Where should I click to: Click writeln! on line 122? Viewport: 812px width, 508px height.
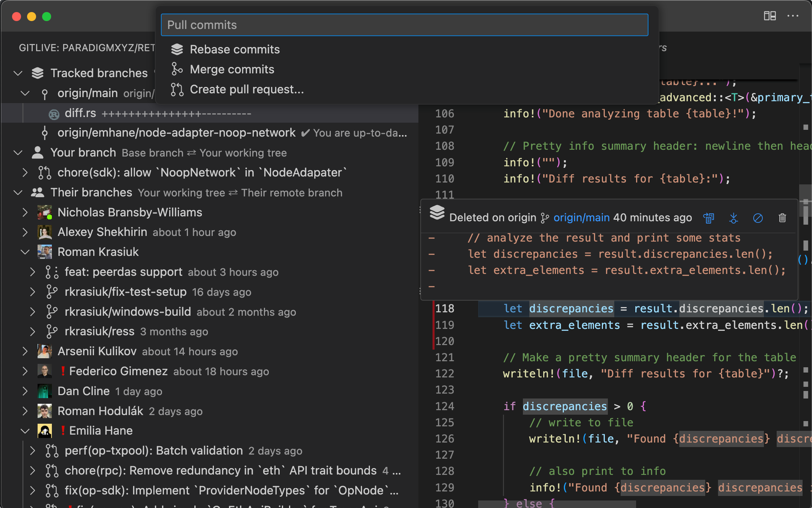click(529, 374)
